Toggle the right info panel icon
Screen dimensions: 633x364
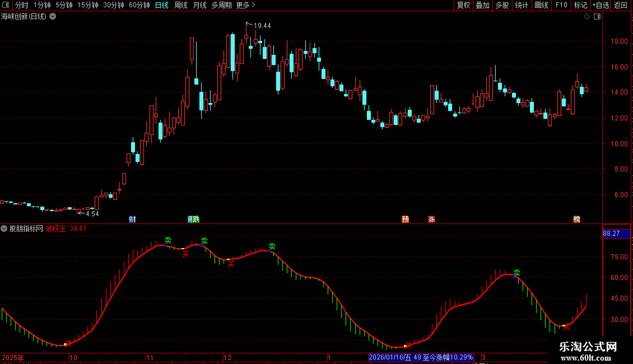(x=597, y=17)
